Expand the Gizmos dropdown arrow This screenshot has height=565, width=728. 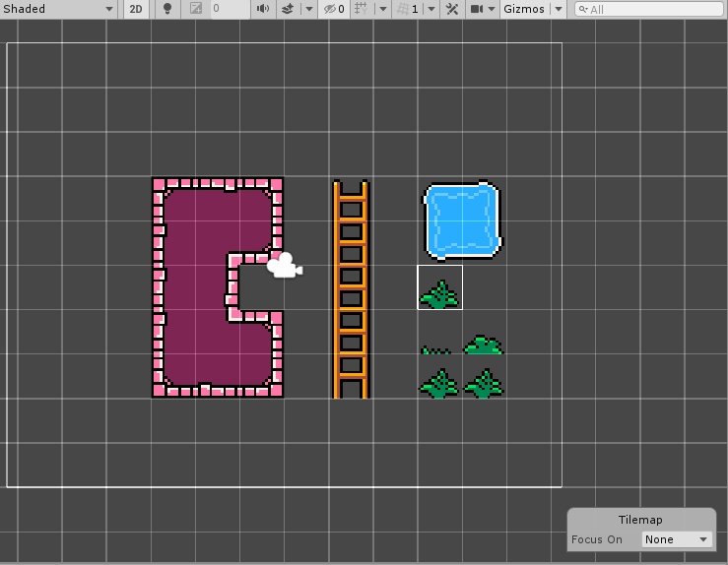(559, 9)
